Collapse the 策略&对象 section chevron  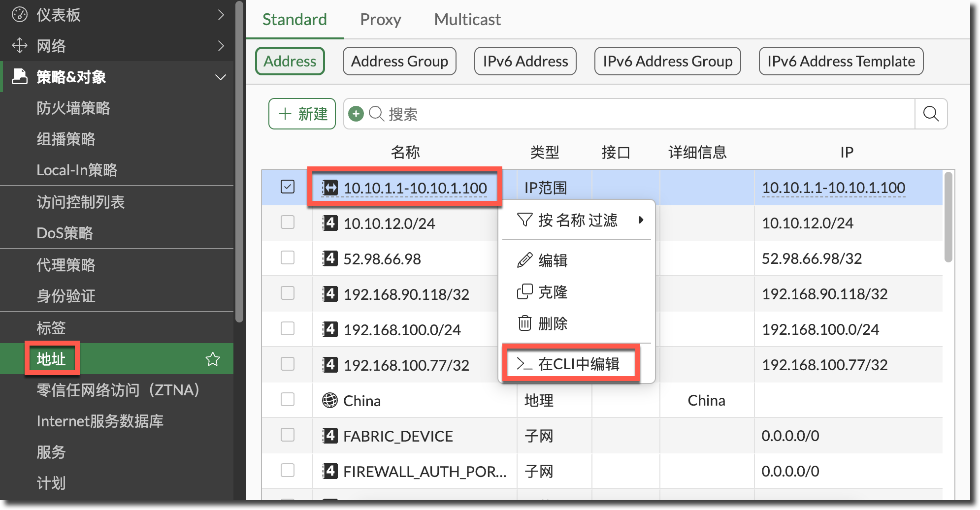(x=221, y=77)
